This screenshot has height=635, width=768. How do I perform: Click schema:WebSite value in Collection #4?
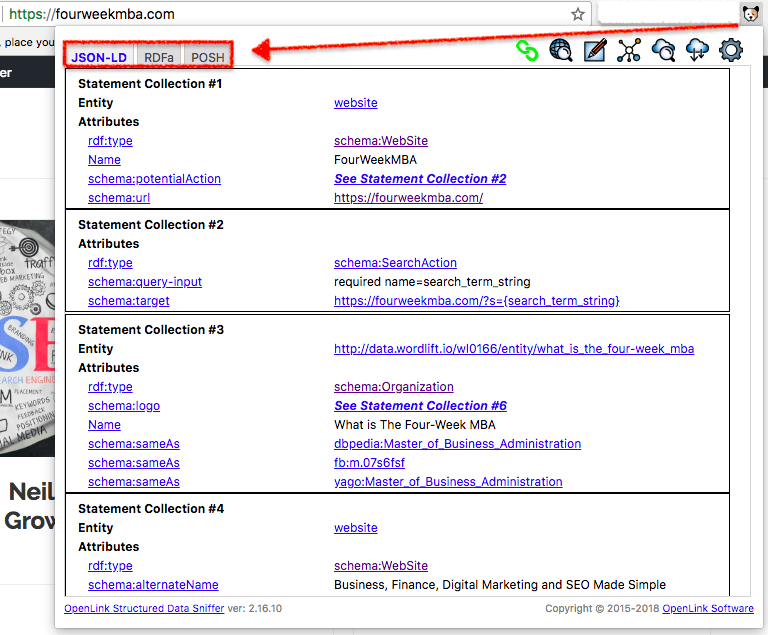(x=381, y=566)
